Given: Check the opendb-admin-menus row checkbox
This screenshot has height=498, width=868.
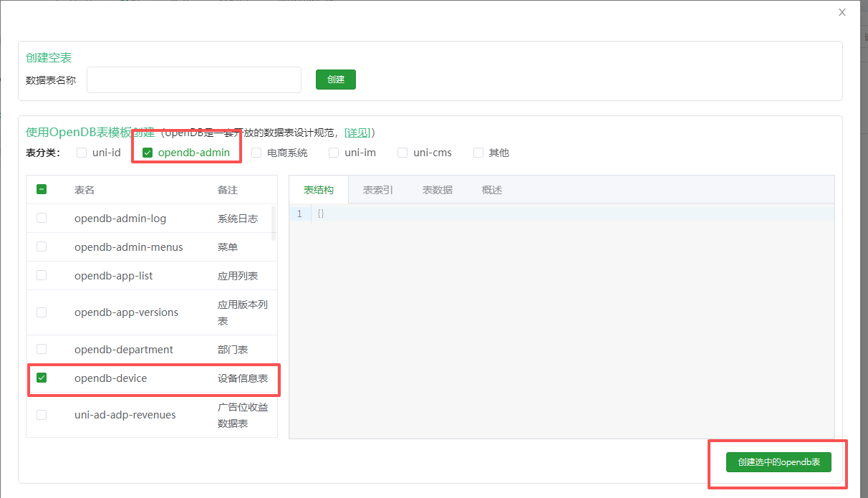Looking at the screenshot, I should click(42, 246).
